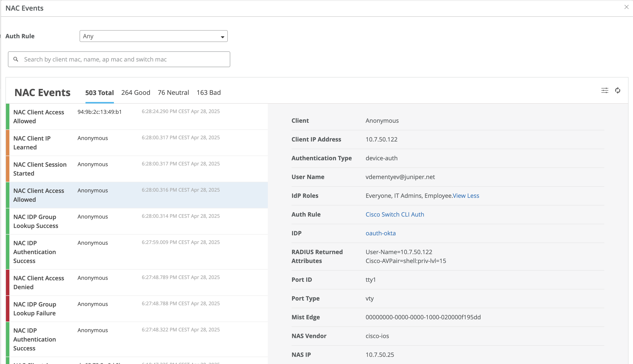Screen dimensions: 633x364
Task: Open the Cisco Switch CLI Auth rule link
Action: point(395,214)
